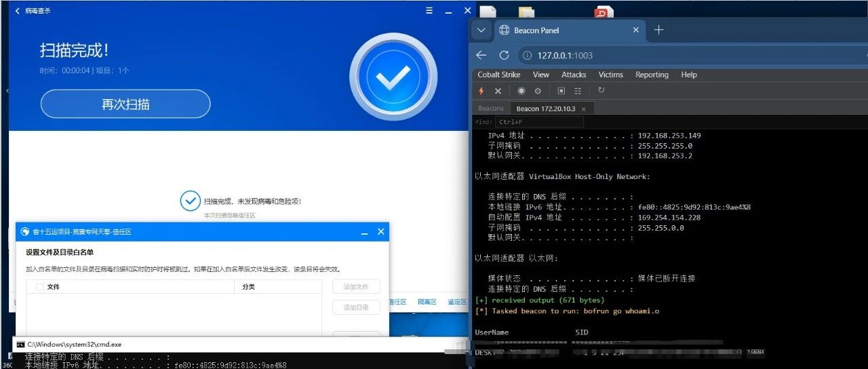
Task: Click the cmd.exe window icon in title bar
Action: coord(20,345)
